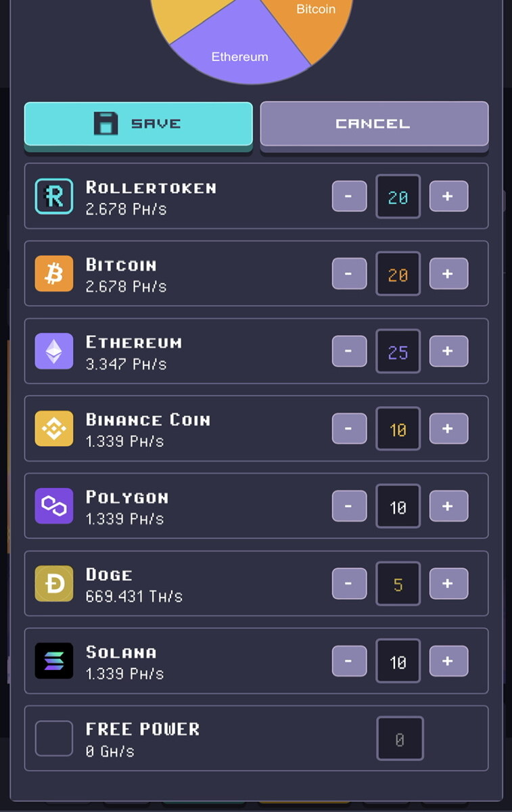Decrease Bitcoin power percentage
Viewport: 512px width, 812px height.
(349, 274)
